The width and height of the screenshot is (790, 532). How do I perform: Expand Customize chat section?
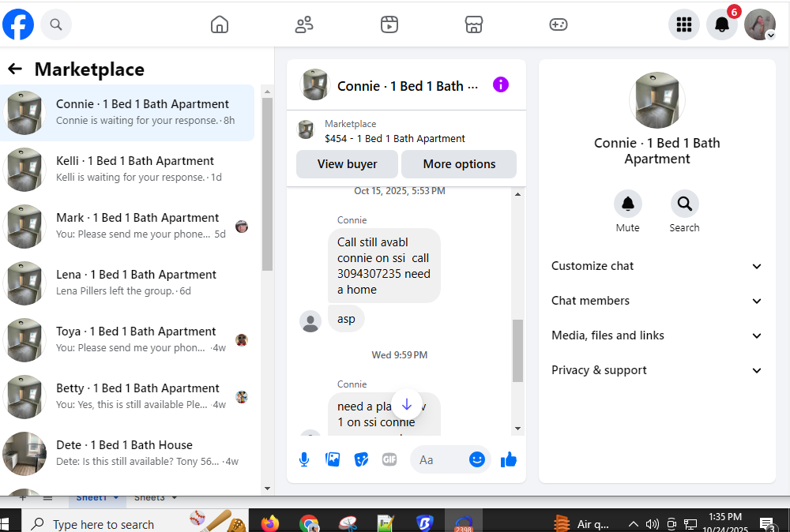click(x=656, y=266)
